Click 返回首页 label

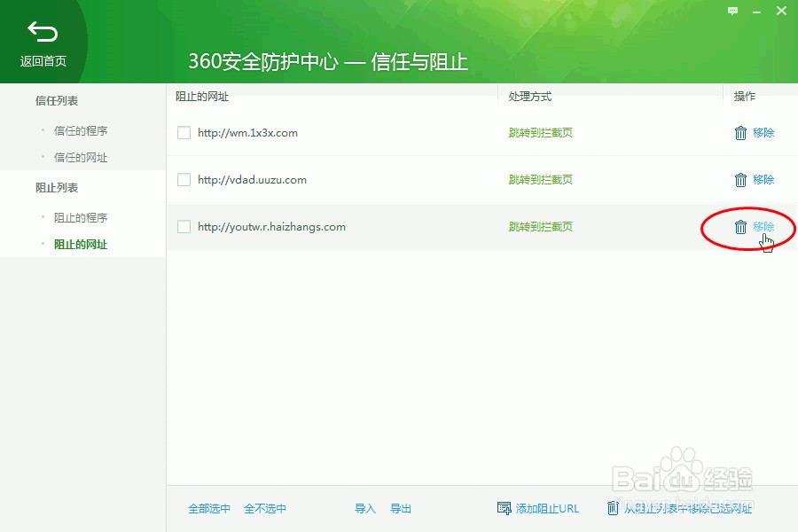click(x=43, y=61)
